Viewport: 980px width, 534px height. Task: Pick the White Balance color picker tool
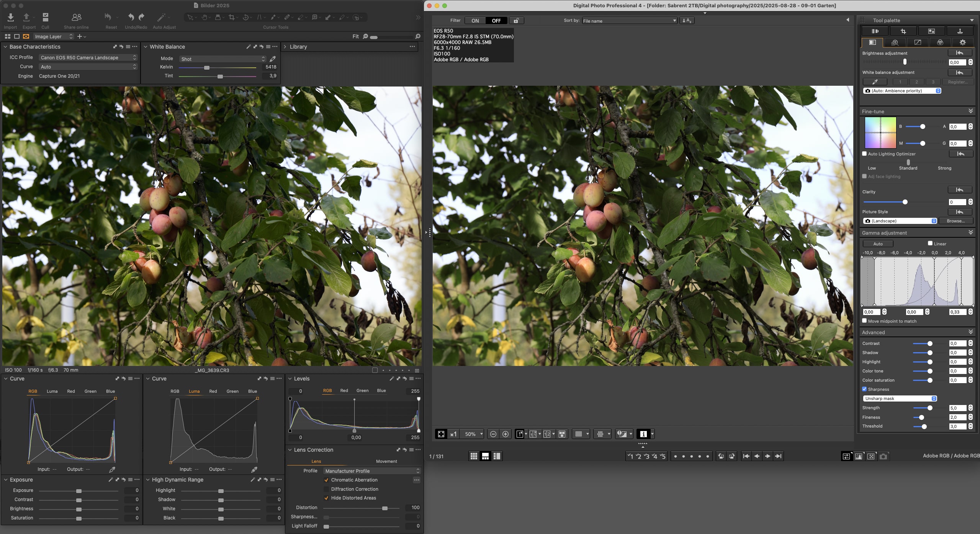[273, 59]
